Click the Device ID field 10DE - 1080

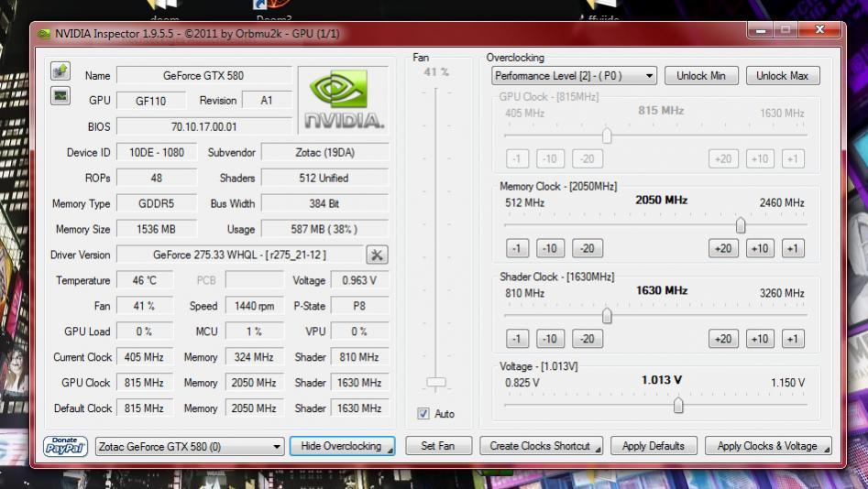tap(157, 152)
